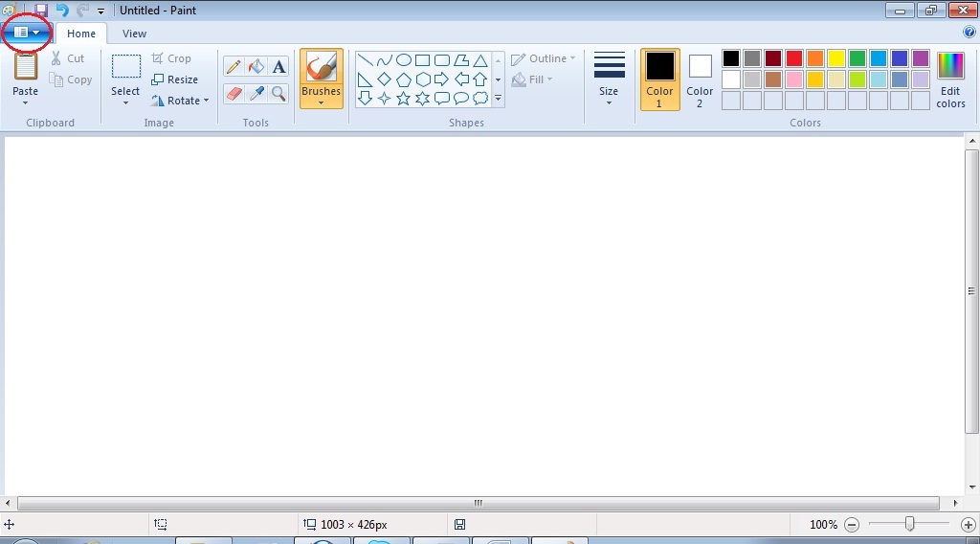Click the zoom in plus button

969,525
